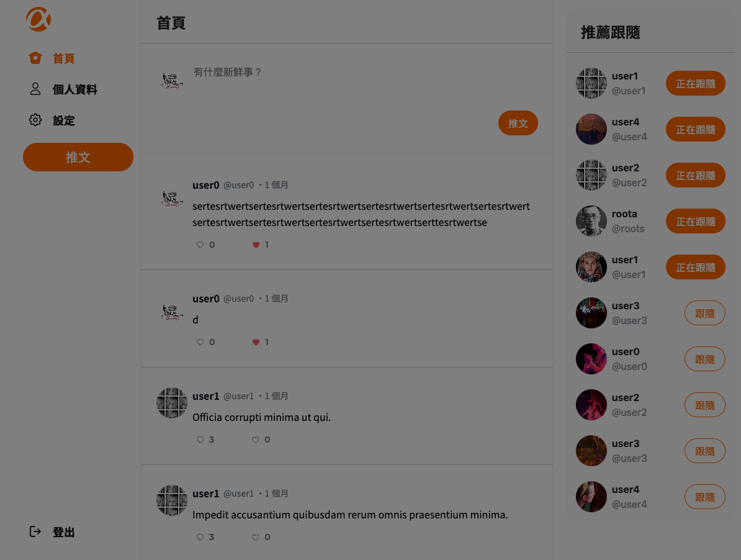741x560 pixels.
Task: Click the 設定 gear icon
Action: 35,120
